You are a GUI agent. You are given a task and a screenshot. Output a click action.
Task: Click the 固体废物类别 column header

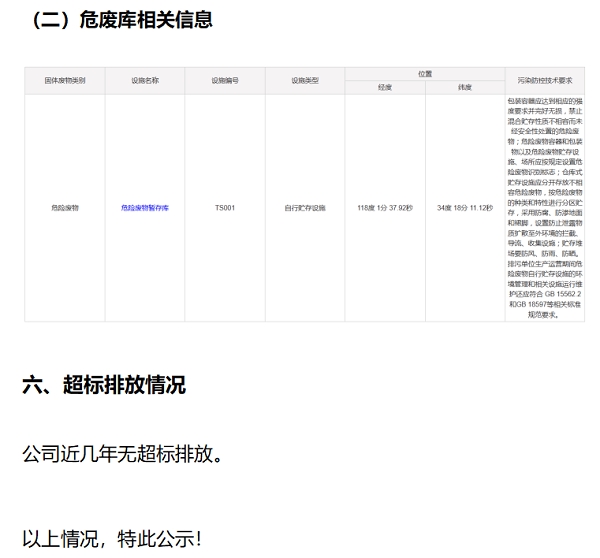point(65,80)
